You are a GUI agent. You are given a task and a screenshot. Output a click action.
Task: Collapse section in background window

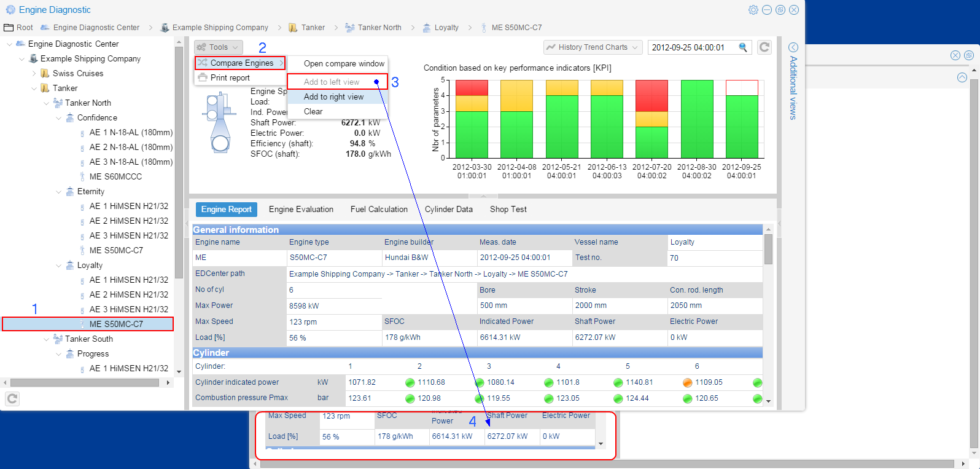[x=962, y=77]
